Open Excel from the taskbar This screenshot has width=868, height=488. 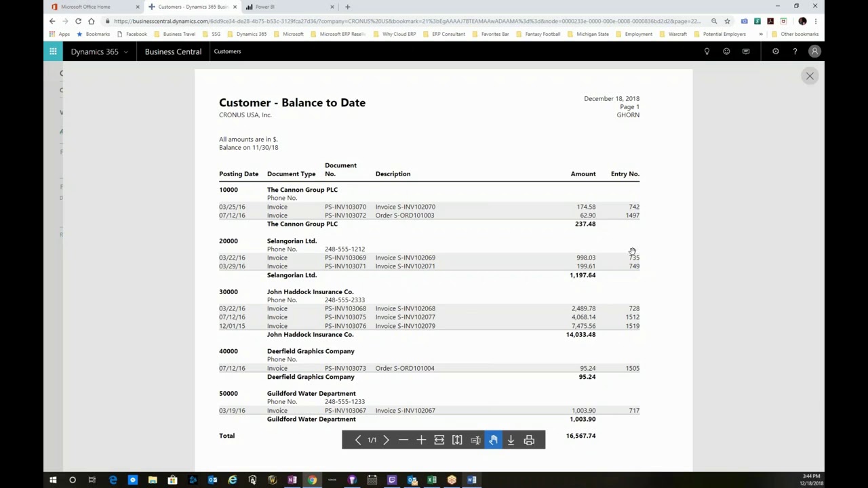point(432,480)
